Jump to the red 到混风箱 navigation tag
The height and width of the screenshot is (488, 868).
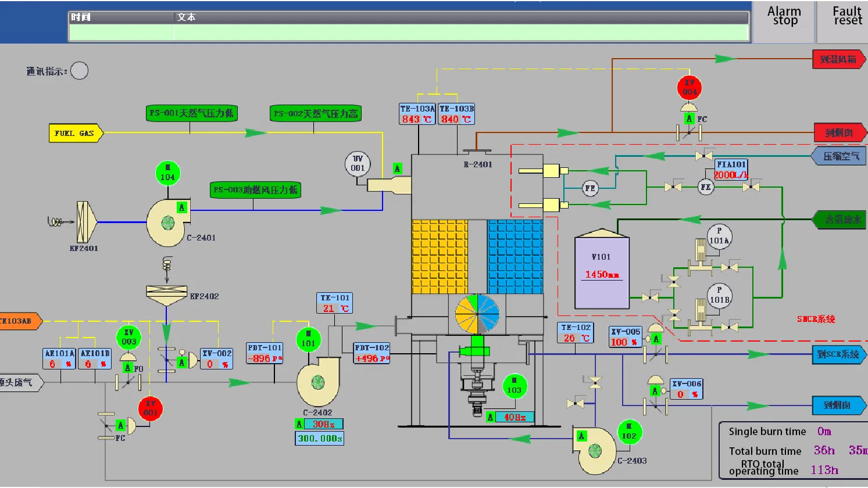[838, 59]
